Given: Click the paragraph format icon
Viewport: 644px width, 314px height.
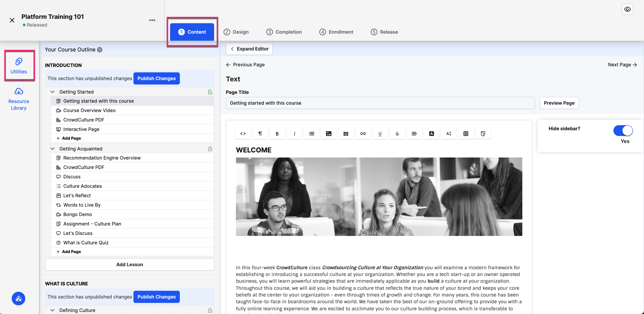Looking at the screenshot, I should click(x=260, y=134).
